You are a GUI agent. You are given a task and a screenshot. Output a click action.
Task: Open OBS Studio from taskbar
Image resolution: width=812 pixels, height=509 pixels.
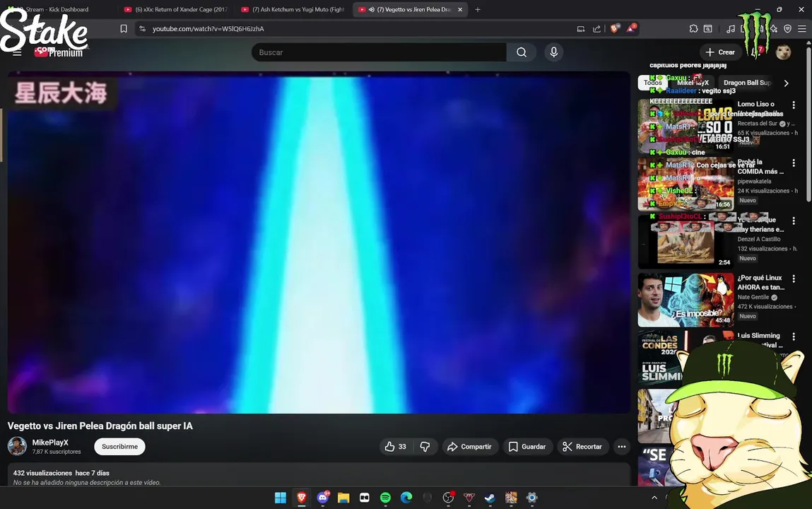pos(449,498)
